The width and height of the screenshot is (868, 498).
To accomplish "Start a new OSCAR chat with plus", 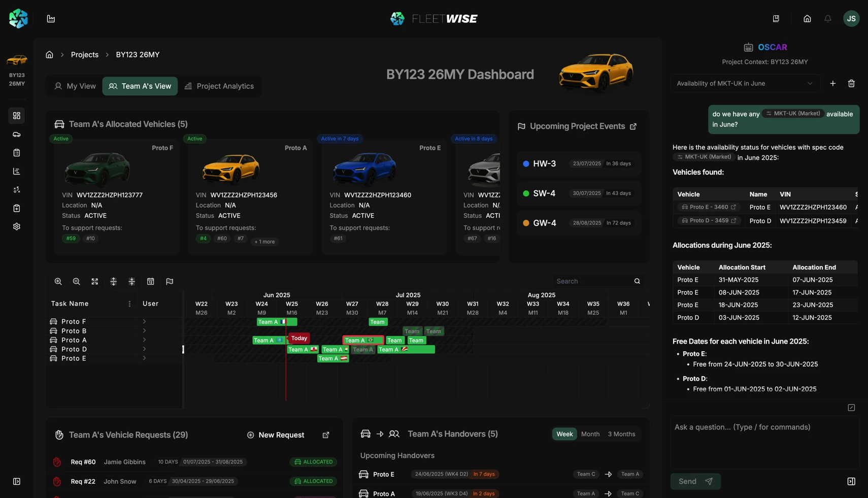I will 833,83.
